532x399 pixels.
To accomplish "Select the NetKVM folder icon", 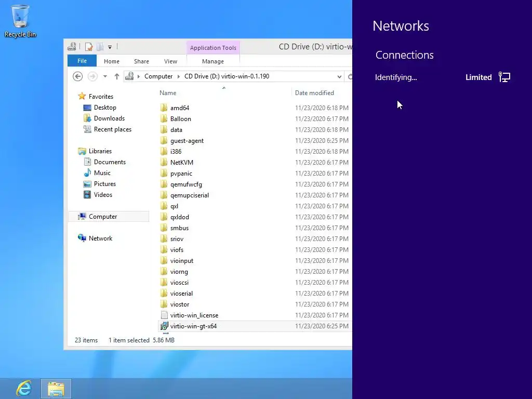I will [x=164, y=162].
